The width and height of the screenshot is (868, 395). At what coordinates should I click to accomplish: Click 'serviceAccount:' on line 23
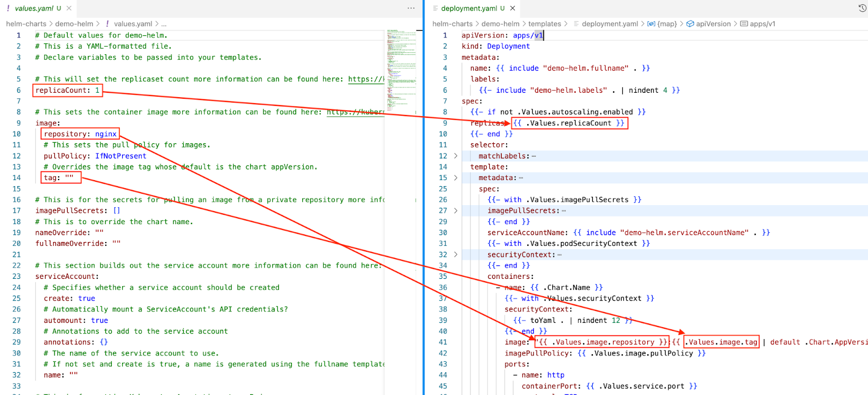(x=67, y=276)
